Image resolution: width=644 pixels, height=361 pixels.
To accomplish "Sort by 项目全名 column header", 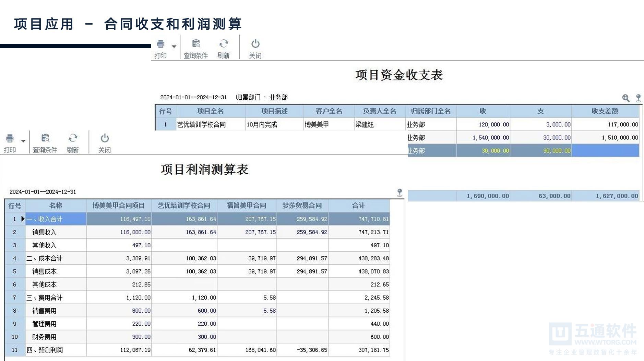I will tap(211, 111).
